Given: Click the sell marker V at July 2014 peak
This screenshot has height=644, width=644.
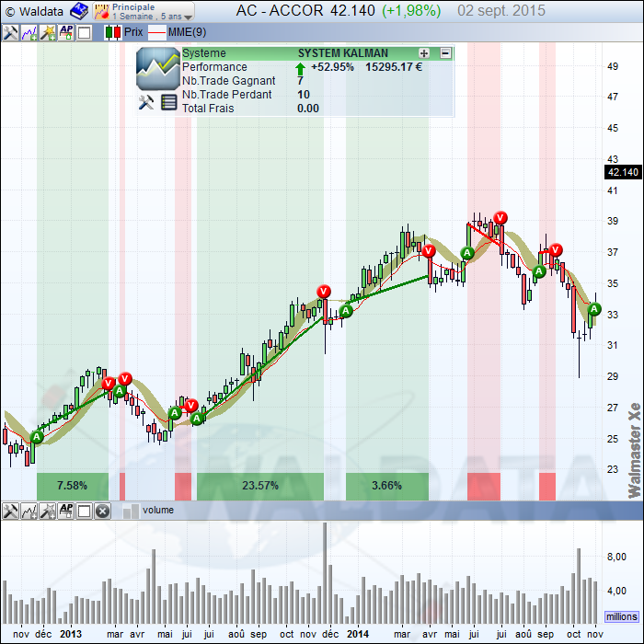Looking at the screenshot, I should pyautogui.click(x=500, y=218).
